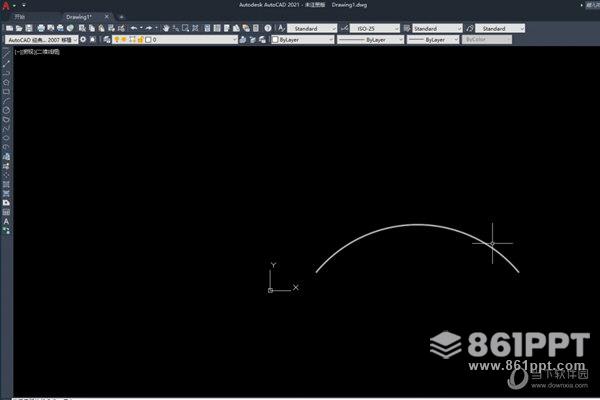Select the Insert Block tool in draw toolbar
The width and height of the screenshot is (600, 400).
click(6, 157)
